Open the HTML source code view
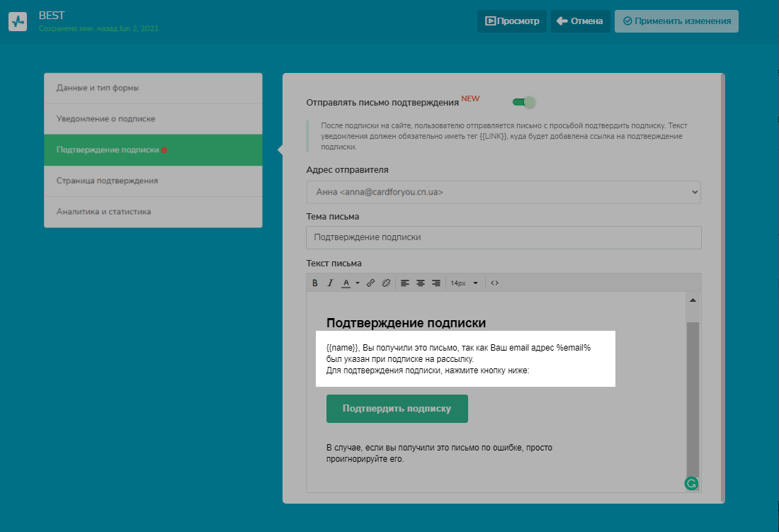 tap(494, 283)
